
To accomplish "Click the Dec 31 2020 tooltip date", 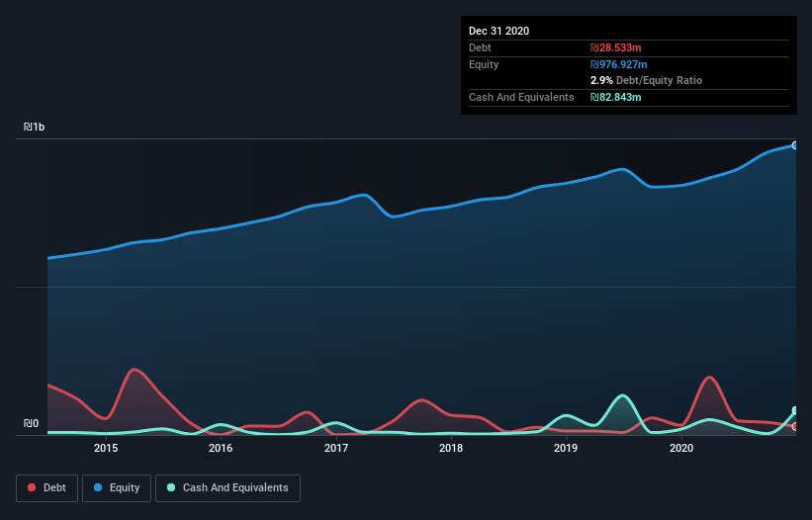I will tap(498, 31).
